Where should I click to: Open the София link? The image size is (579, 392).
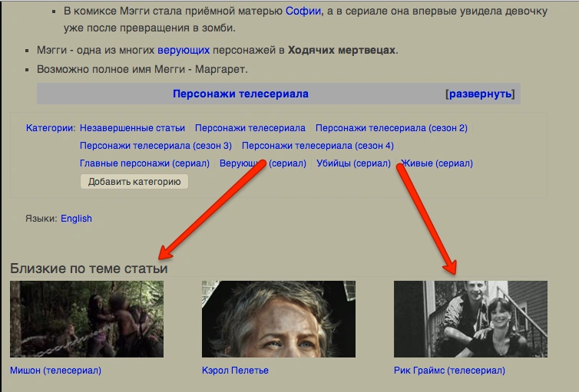point(303,12)
